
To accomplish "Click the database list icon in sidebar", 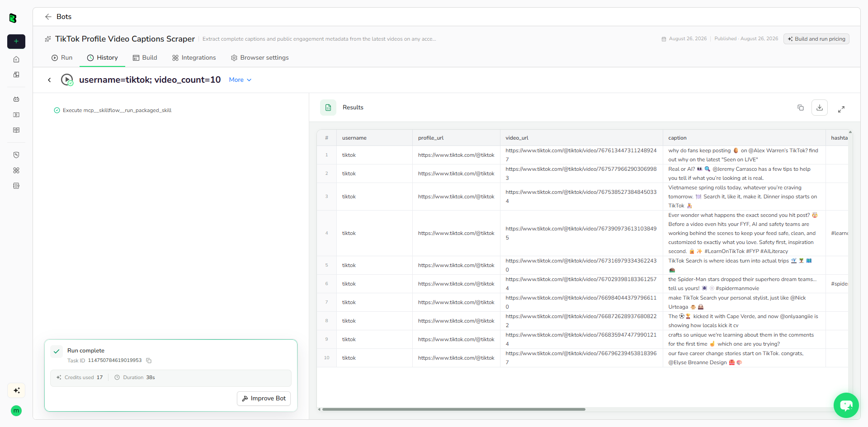I will (16, 186).
